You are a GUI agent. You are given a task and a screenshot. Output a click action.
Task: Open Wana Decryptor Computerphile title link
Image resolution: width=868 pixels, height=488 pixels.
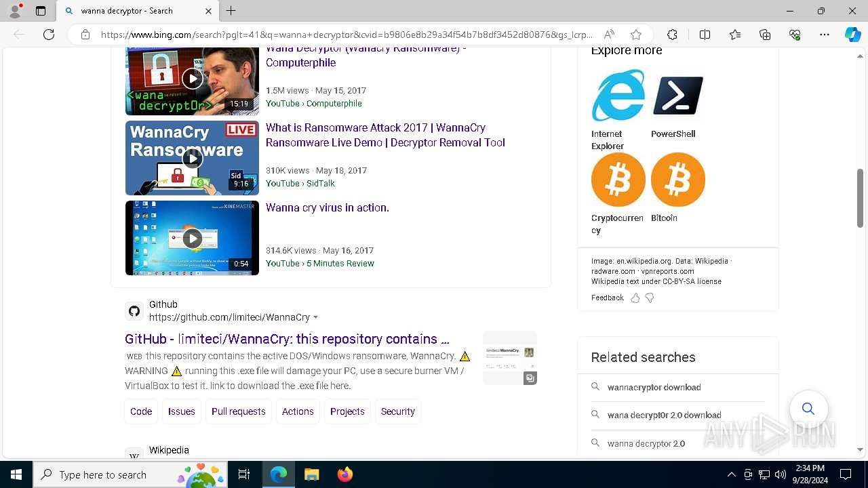(x=366, y=56)
